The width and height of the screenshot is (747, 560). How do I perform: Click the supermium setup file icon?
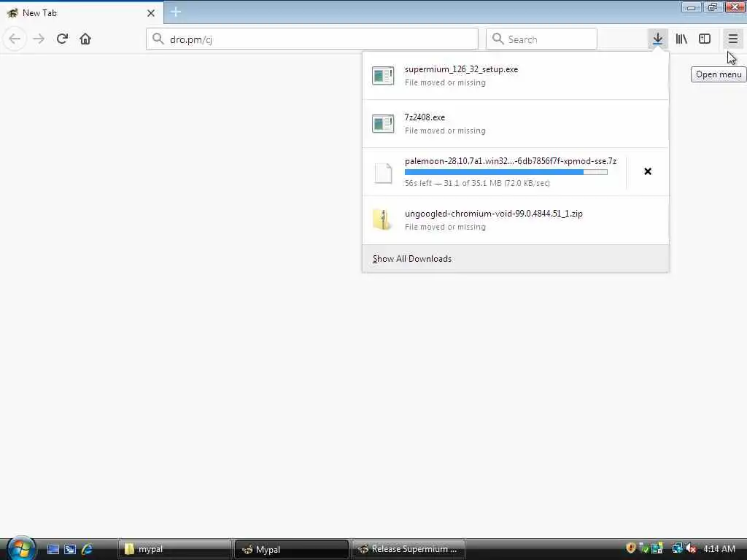click(383, 76)
